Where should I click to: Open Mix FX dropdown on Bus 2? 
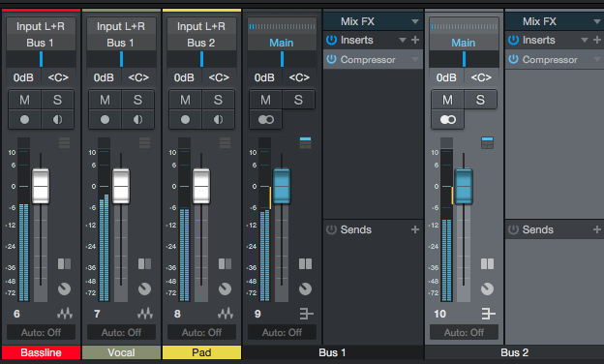(597, 21)
